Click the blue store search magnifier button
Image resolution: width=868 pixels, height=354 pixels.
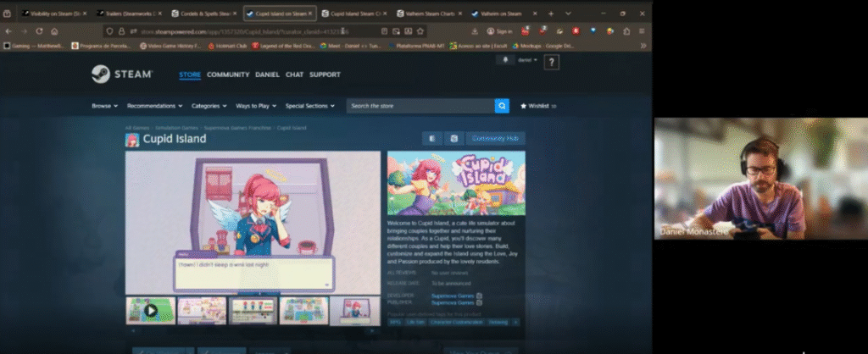point(502,106)
